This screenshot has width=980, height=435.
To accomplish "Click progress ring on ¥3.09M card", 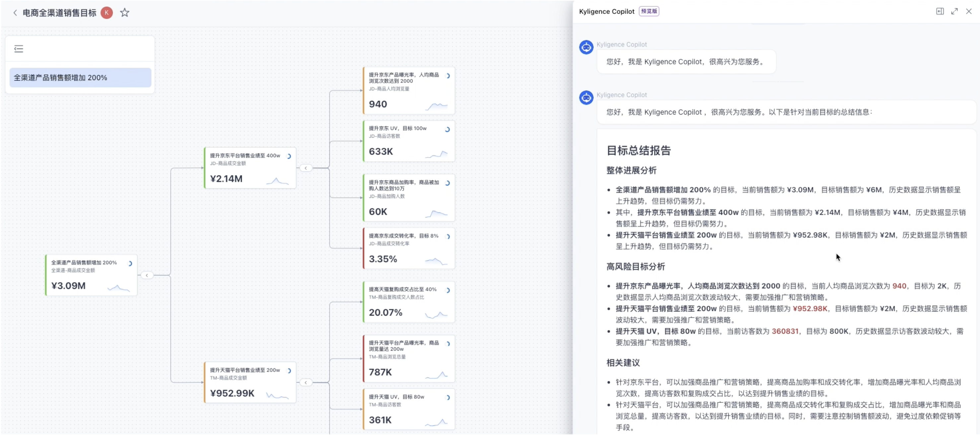I will coord(130,264).
